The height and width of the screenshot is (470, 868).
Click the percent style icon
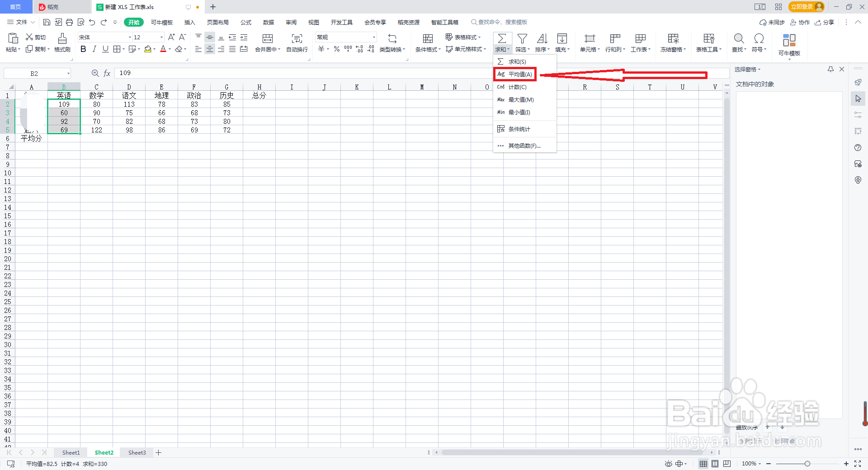pyautogui.click(x=337, y=49)
